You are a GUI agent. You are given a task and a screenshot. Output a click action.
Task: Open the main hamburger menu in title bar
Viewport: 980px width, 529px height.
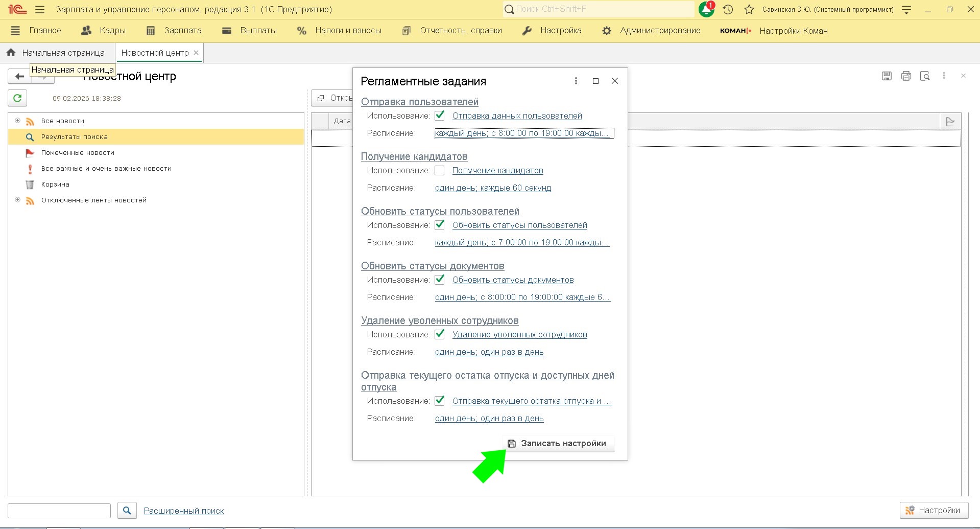click(40, 9)
